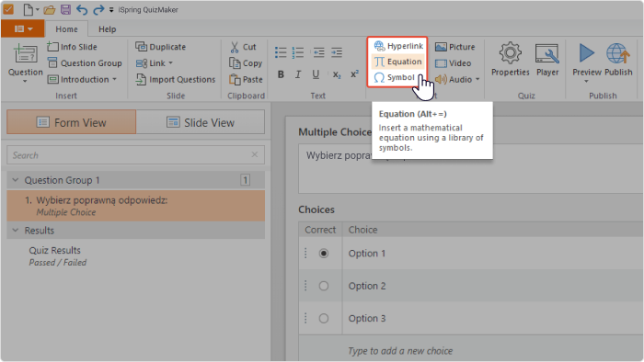The height and width of the screenshot is (362, 644).
Task: Click drag handle of Option 1 row
Action: tap(305, 254)
